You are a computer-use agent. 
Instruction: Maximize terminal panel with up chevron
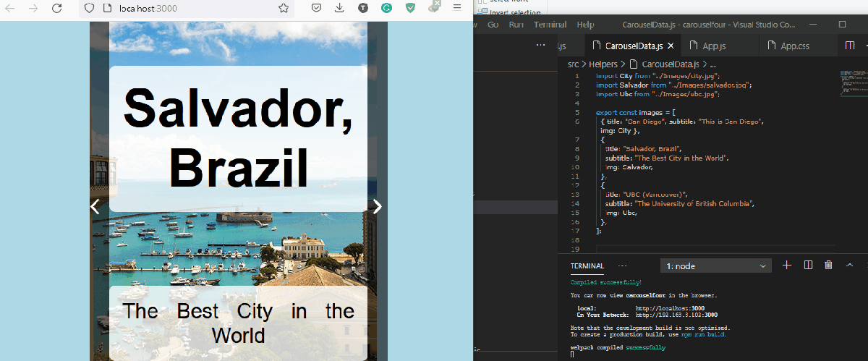(850, 266)
